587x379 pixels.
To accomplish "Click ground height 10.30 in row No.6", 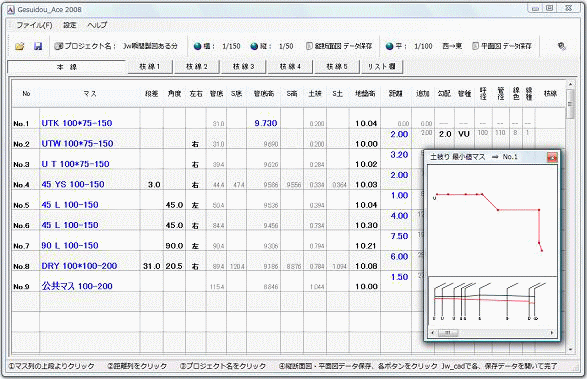I will pos(366,225).
